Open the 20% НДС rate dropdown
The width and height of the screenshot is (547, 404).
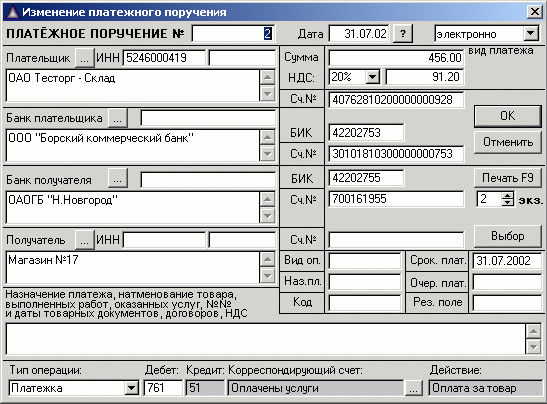coord(372,77)
